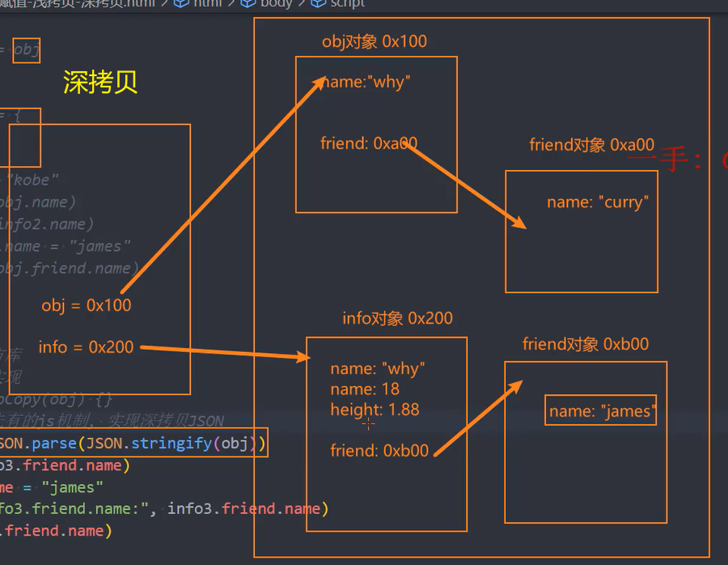Click the 'stringify' method in the code
This screenshot has width=728, height=565.
(x=171, y=444)
